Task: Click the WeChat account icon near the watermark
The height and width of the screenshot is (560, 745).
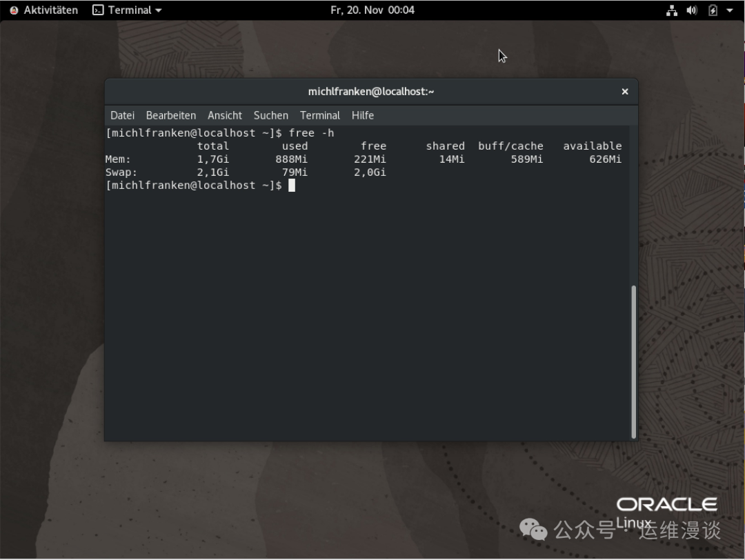Action: click(x=531, y=531)
